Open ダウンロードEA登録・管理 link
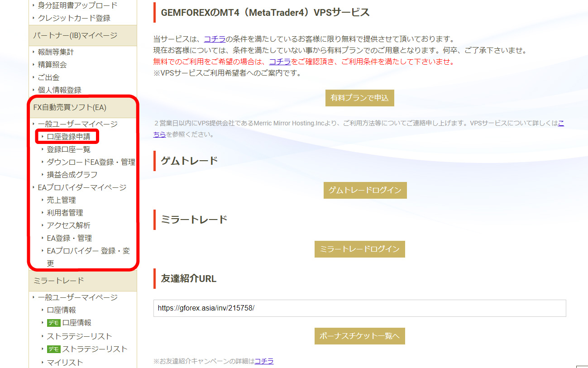Screen dimensions: 588x368 (x=91, y=162)
